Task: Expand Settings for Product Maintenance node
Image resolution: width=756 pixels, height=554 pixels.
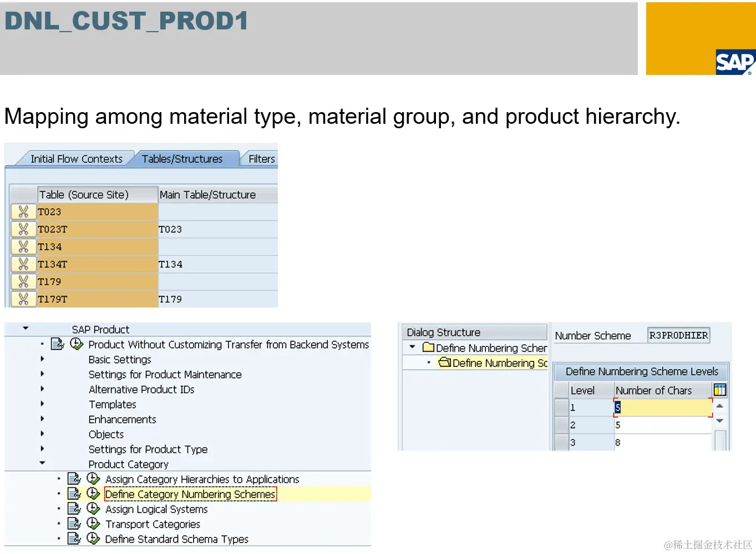Action: point(42,374)
